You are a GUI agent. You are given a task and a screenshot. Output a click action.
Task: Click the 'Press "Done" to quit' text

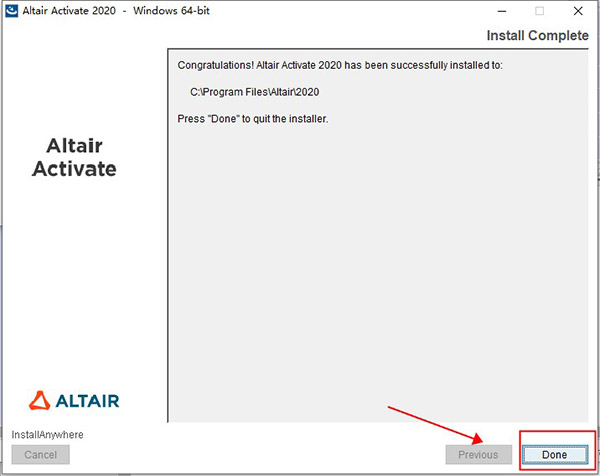253,119
